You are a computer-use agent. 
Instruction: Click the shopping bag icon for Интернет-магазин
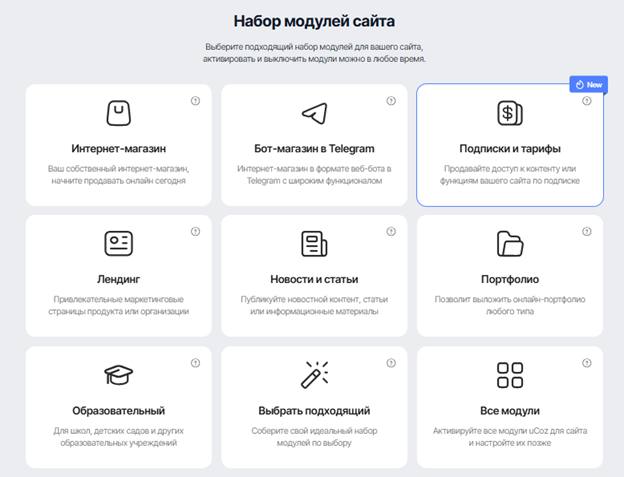[118, 112]
